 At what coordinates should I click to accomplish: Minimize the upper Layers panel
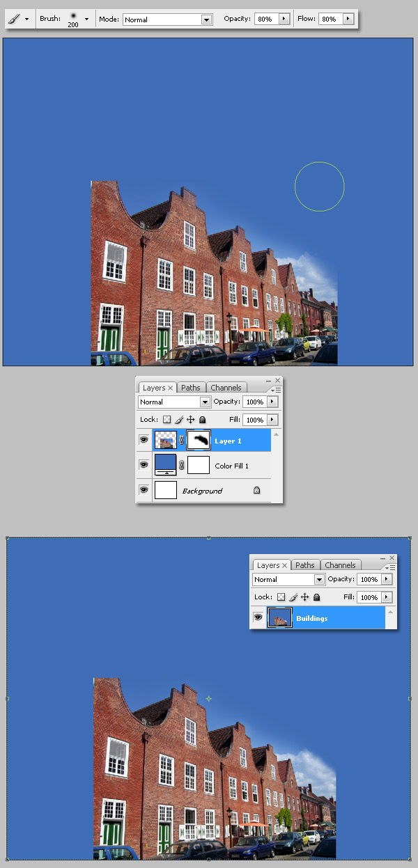[x=270, y=380]
